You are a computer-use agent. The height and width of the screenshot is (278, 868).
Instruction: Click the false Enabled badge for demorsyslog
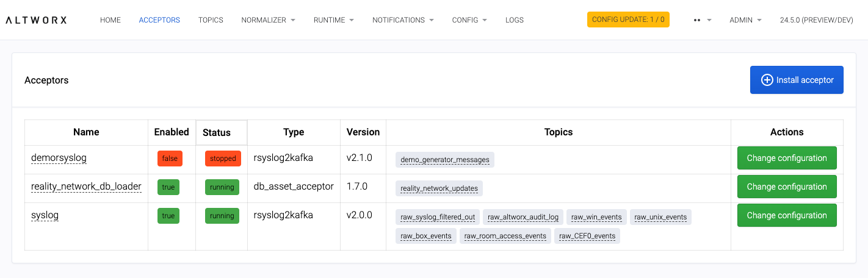[x=170, y=159]
